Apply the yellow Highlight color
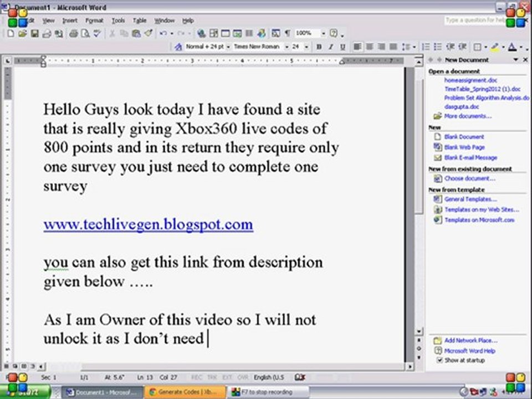The height and width of the screenshot is (399, 532). click(495, 47)
